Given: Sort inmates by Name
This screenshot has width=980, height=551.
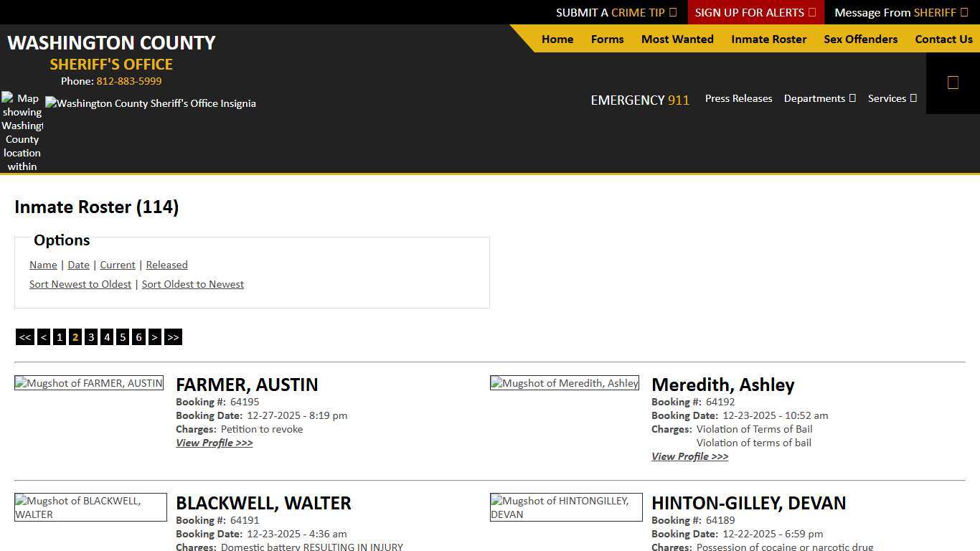Looking at the screenshot, I should pos(42,265).
